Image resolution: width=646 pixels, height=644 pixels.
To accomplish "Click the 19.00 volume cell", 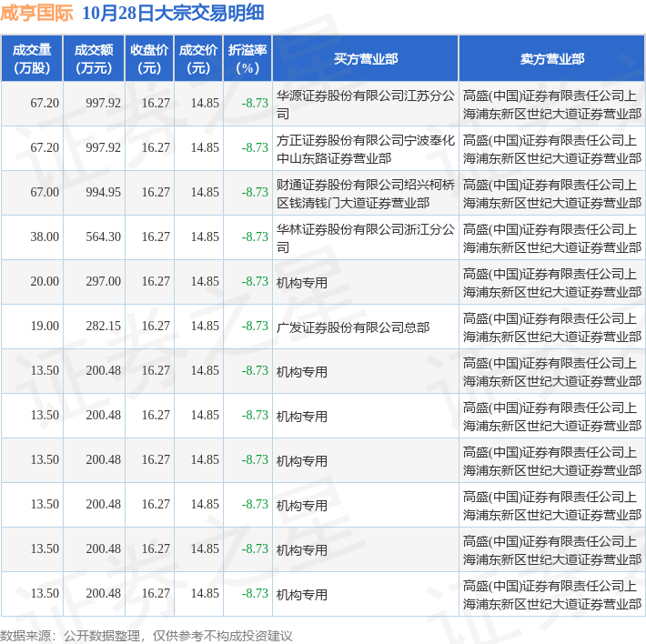I will 45,326.
